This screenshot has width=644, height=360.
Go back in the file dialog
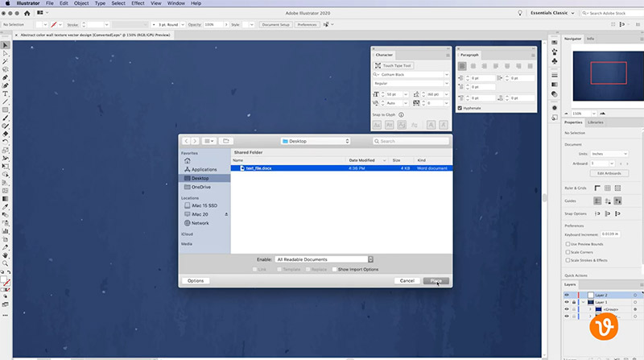pos(186,141)
